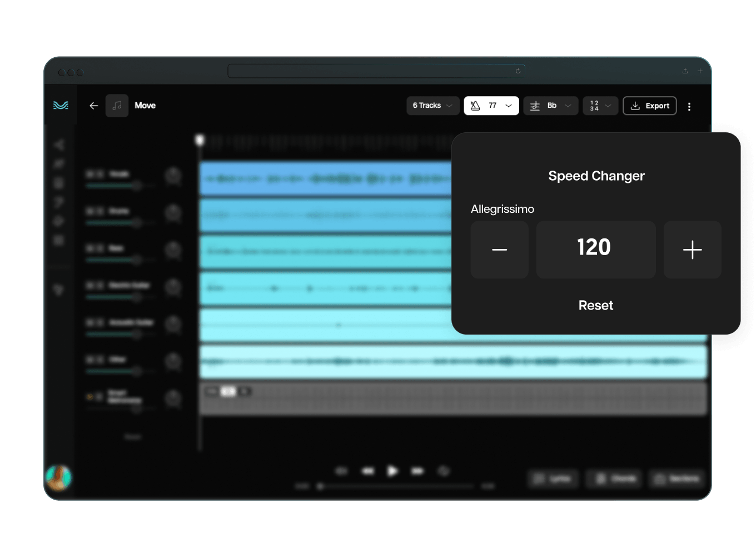The height and width of the screenshot is (558, 756).
Task: Click the Vocals track pan knob
Action: tap(173, 176)
